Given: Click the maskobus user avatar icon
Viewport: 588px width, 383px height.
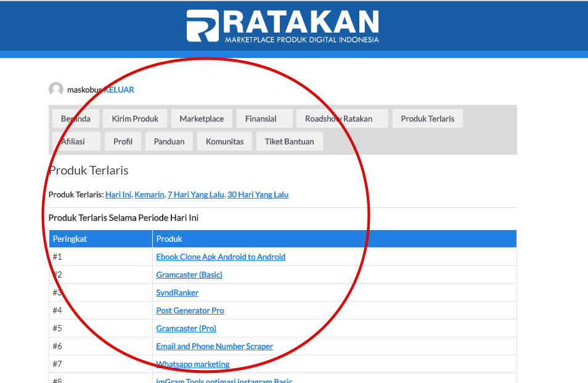Looking at the screenshot, I should (x=56, y=89).
